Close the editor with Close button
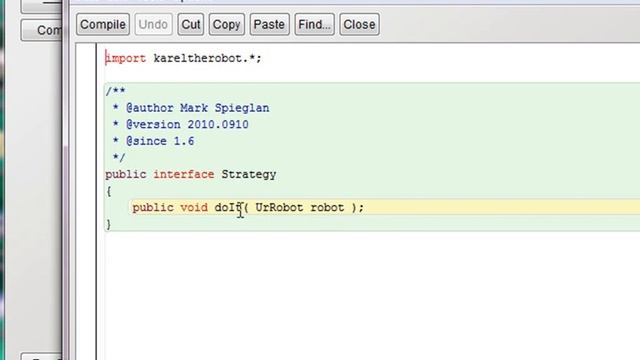This screenshot has width=640, height=360. pos(359,24)
